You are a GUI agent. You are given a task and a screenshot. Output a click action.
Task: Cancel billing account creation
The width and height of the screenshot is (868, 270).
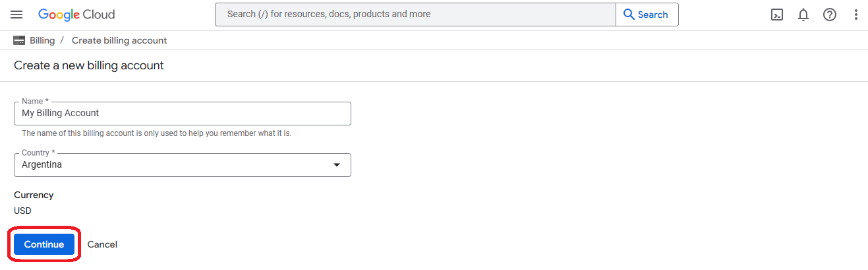(x=102, y=244)
